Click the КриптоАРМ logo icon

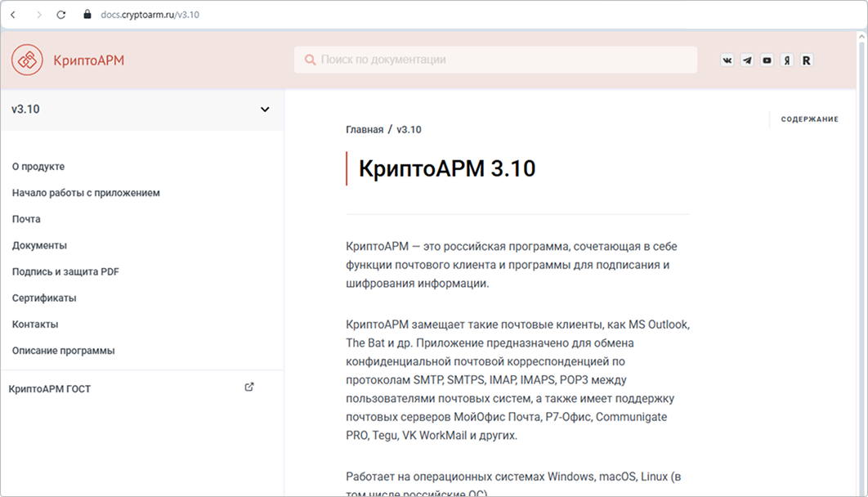[x=27, y=60]
